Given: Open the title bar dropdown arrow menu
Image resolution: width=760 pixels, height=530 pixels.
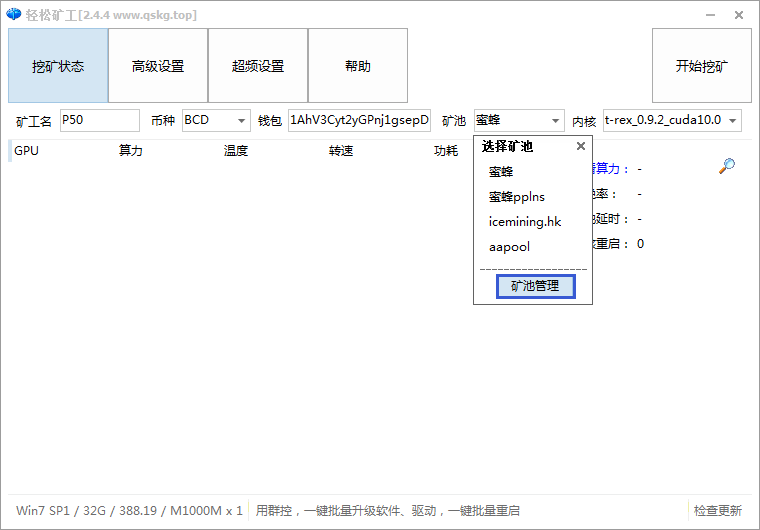Looking at the screenshot, I should coord(681,15).
